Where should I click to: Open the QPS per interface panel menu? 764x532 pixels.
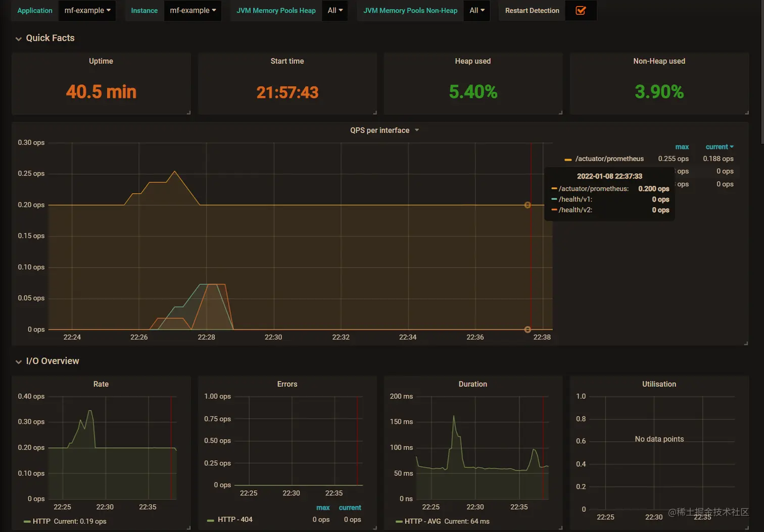tap(384, 130)
